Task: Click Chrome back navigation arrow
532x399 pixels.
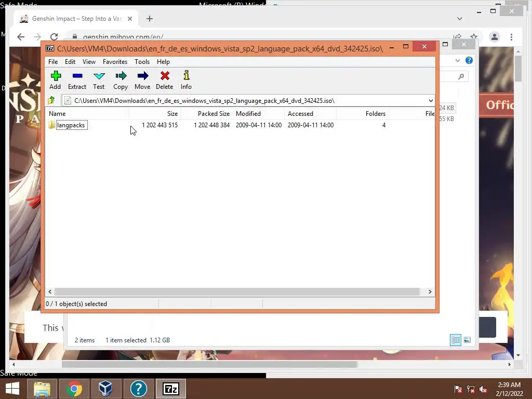Action: tap(21, 37)
